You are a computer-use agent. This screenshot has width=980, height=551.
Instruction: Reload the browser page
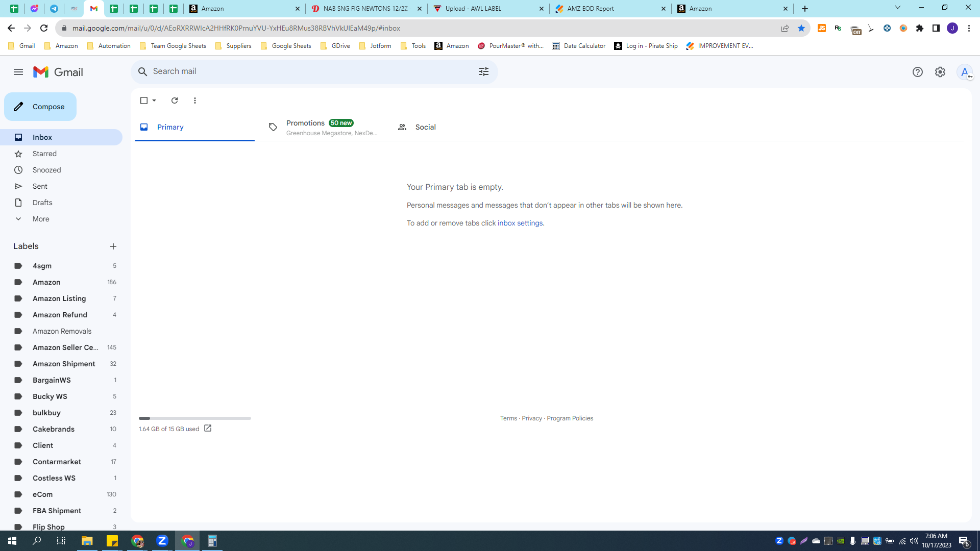tap(44, 28)
